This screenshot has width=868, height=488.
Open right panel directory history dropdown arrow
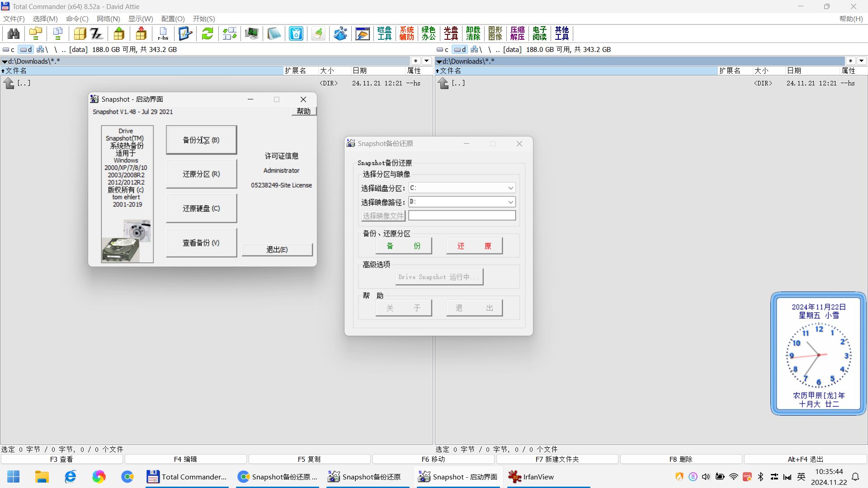coord(861,61)
